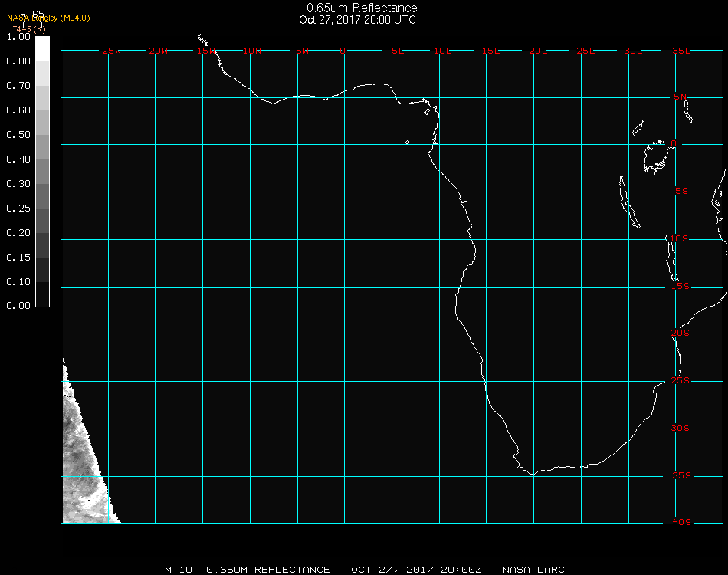Click the 0.20 color scale value

click(18, 233)
